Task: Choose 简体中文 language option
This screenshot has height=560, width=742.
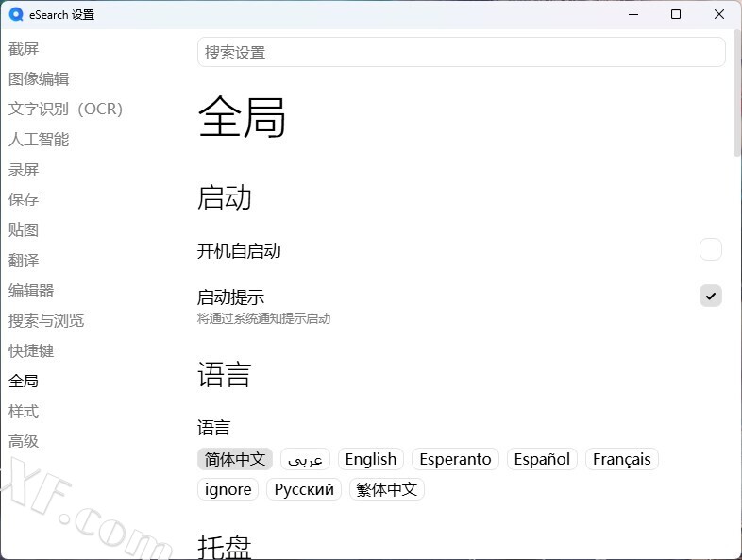Action: [x=235, y=459]
